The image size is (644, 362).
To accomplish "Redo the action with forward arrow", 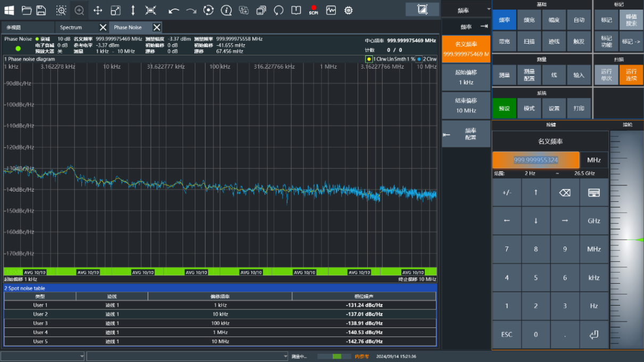I will point(191,11).
